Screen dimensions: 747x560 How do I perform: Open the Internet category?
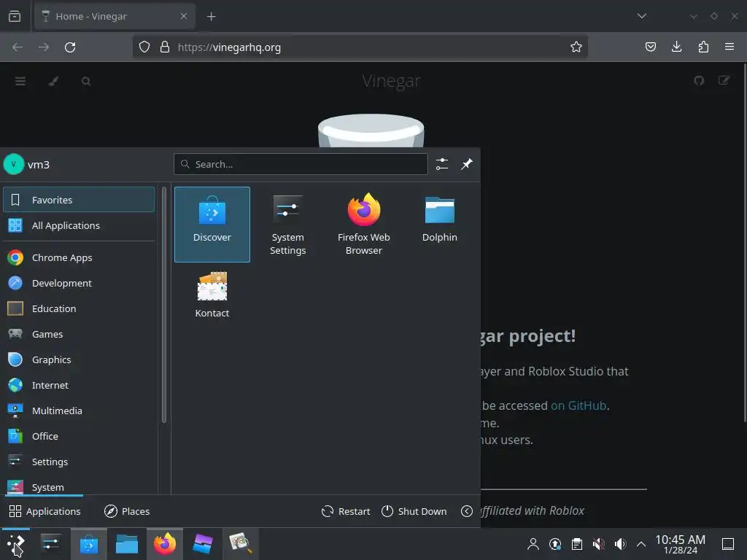(x=79, y=385)
